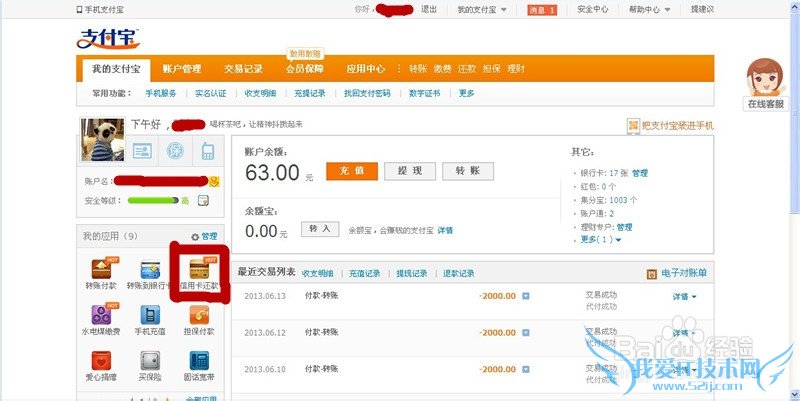Click the 保 member protection icon
Image resolution: width=800 pixels, height=401 pixels.
click(x=175, y=151)
